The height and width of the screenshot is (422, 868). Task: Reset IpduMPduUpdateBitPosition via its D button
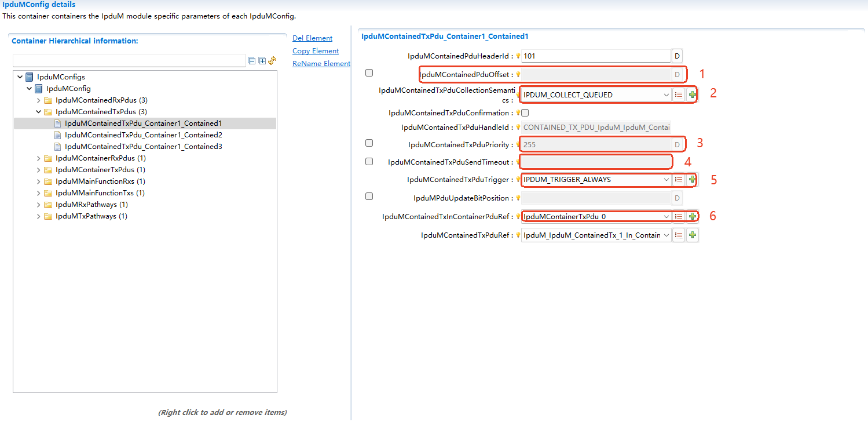pos(677,198)
